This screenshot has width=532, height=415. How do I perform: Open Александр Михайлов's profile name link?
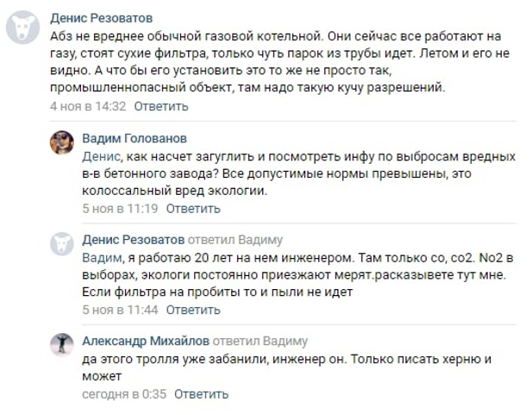tap(146, 341)
